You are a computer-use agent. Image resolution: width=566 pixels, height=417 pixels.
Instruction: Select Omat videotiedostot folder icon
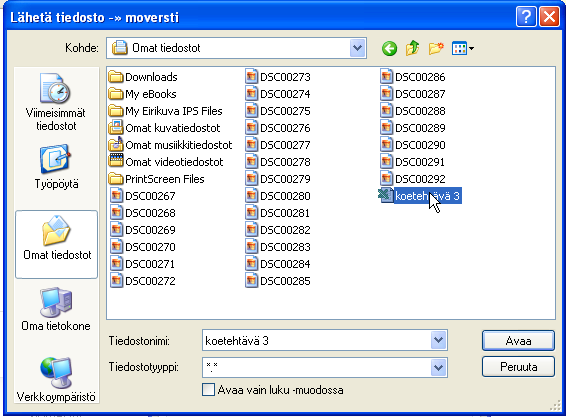[x=116, y=161]
